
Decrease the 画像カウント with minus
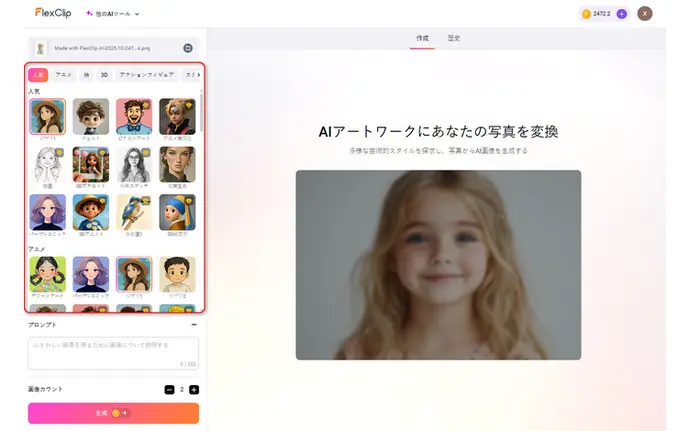click(169, 389)
